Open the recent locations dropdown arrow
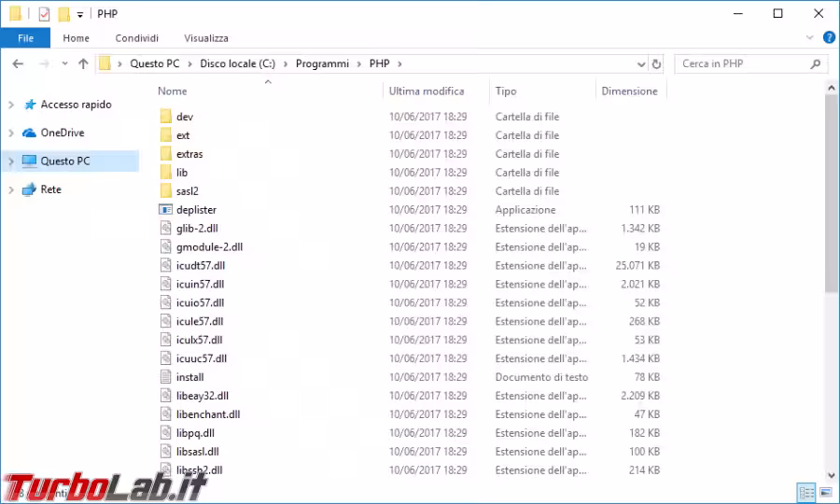The width and height of the screenshot is (840, 504). point(64,63)
